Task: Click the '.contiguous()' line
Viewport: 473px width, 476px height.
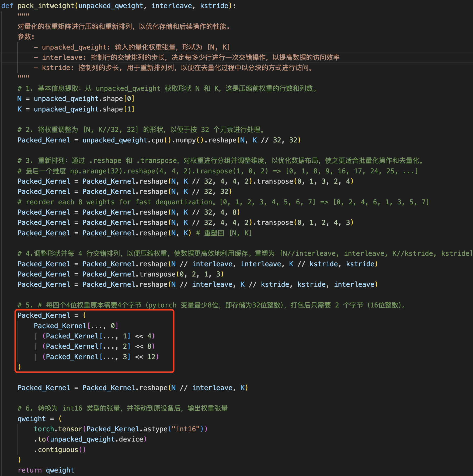Action: pyautogui.click(x=60, y=450)
